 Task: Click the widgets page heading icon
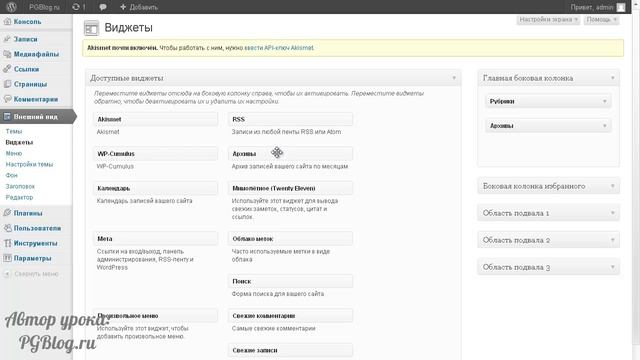click(x=91, y=28)
